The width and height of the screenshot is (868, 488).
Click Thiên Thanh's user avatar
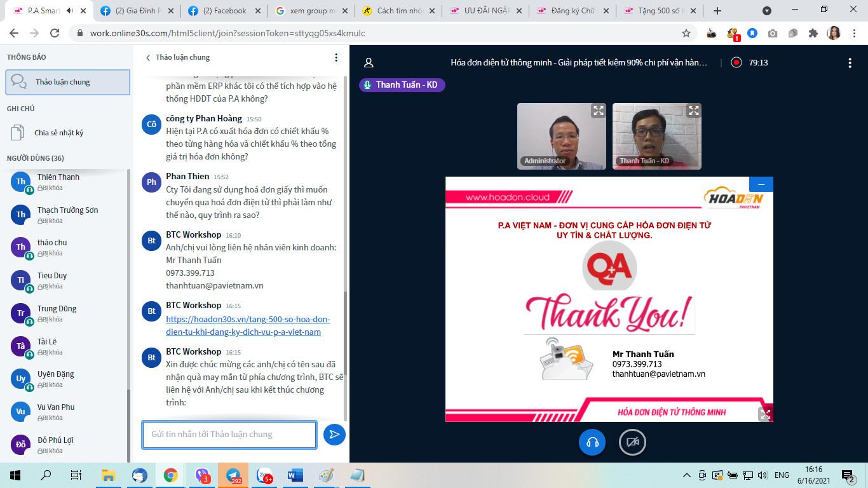[x=21, y=182]
